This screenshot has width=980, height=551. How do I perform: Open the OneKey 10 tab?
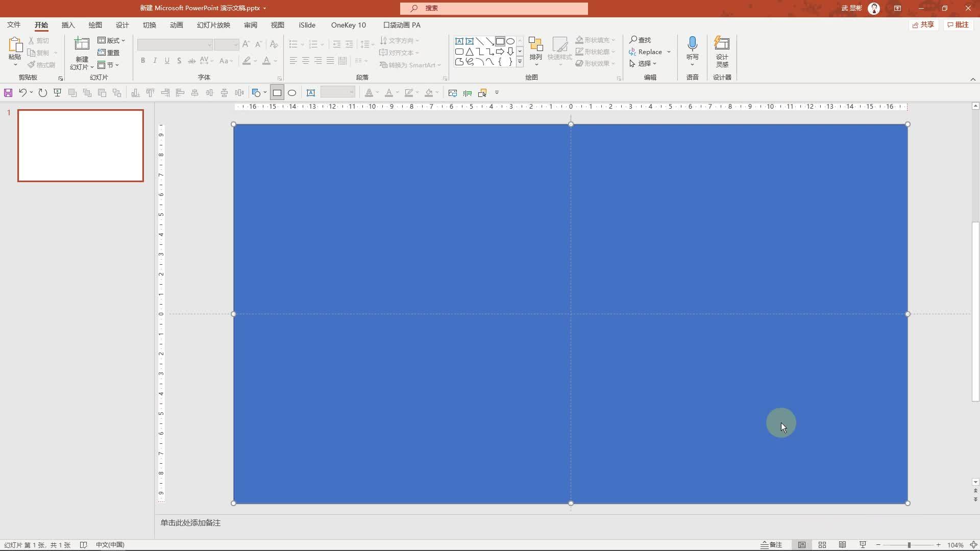(x=349, y=25)
